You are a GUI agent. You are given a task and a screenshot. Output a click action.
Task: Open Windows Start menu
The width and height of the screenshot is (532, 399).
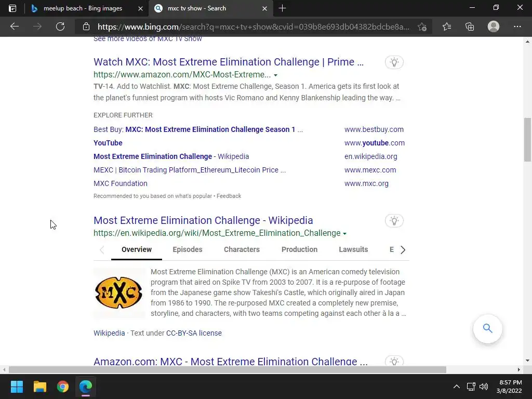(17, 387)
